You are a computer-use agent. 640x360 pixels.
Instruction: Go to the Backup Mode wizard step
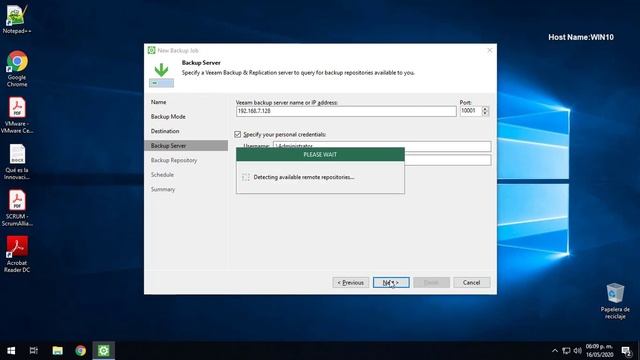click(168, 117)
